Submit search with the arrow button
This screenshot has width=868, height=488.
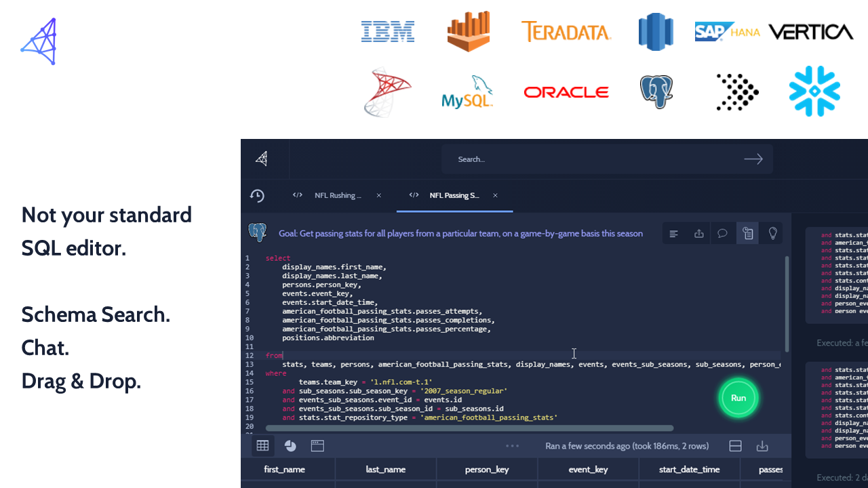coord(753,159)
